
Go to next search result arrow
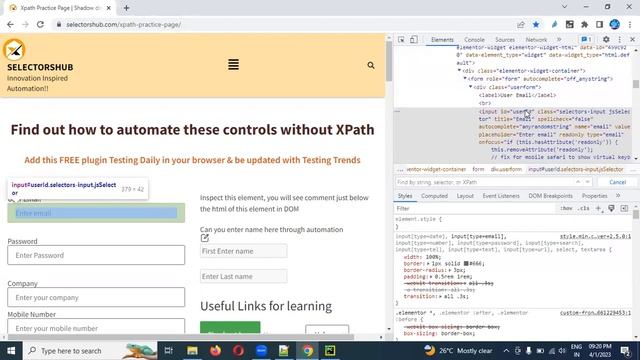click(x=588, y=182)
